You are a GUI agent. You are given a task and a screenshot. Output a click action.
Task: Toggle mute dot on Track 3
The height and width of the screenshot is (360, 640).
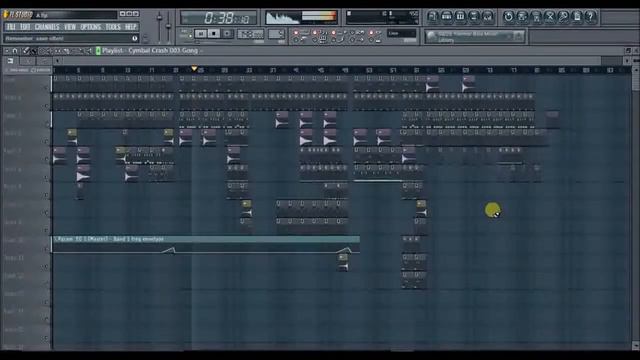46,124
